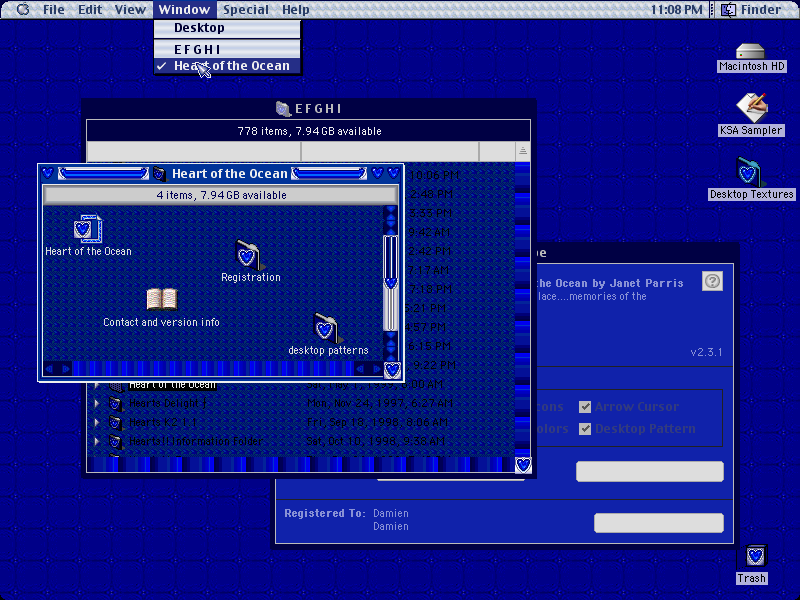Select the Heart of the Ocean theme file icon

coord(88,229)
